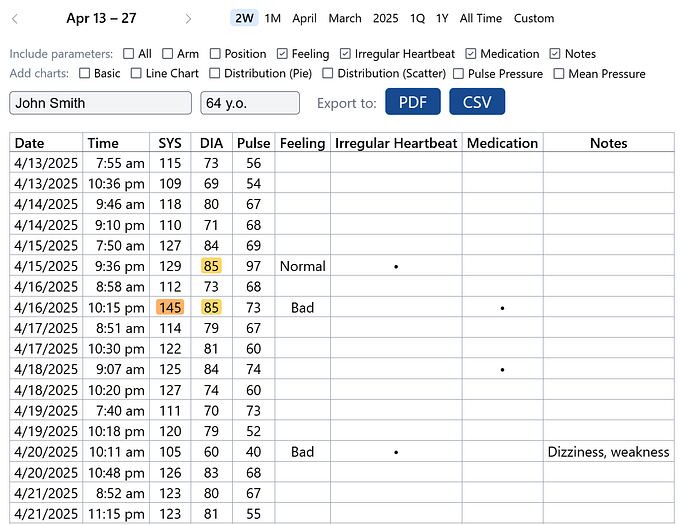Uncheck the Feeling parameter checkbox
The height and width of the screenshot is (525, 682).
pyautogui.click(x=283, y=54)
